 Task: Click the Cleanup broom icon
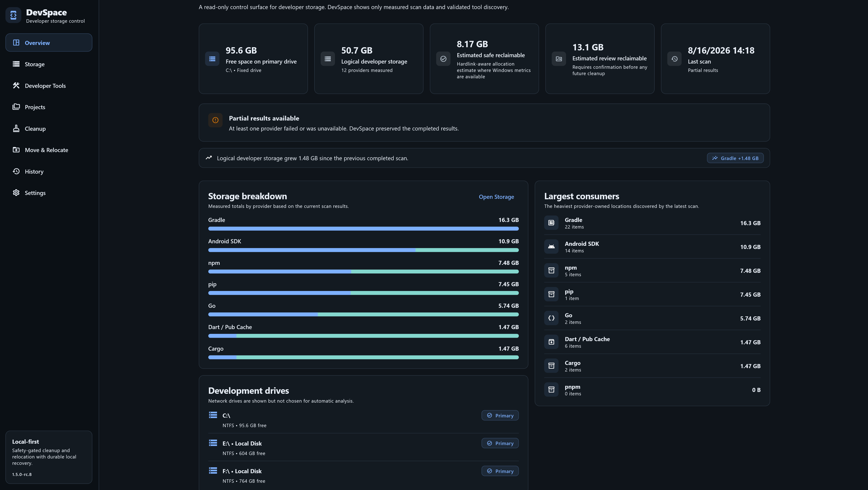16,128
